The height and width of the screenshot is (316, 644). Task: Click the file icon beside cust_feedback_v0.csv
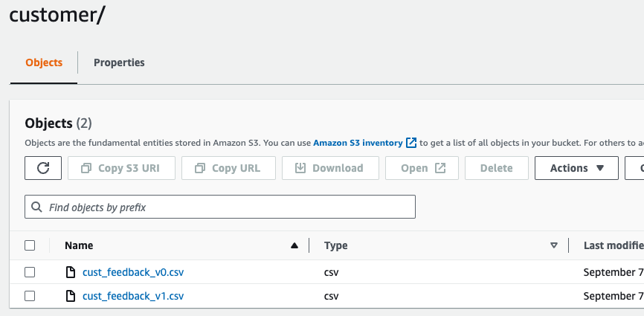tap(71, 272)
